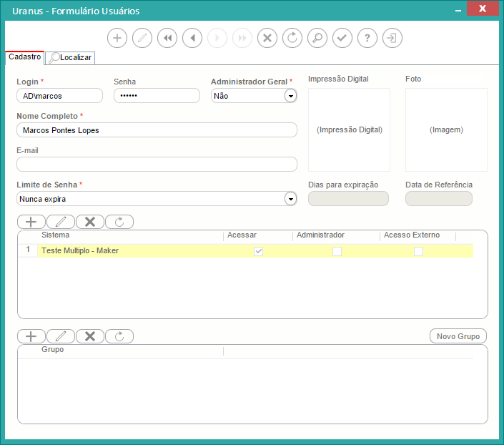
Task: Click the edit record pencil toolbar icon
Action: 142,38
